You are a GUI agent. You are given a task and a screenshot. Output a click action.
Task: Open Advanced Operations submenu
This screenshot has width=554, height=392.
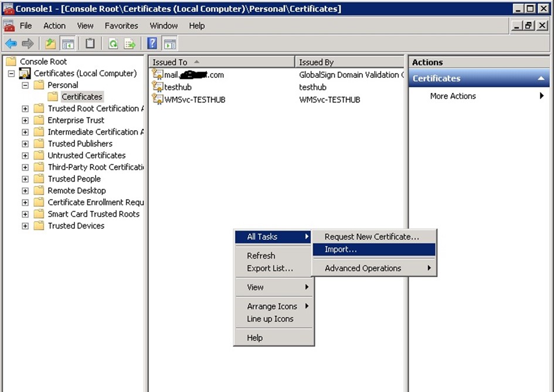click(363, 268)
